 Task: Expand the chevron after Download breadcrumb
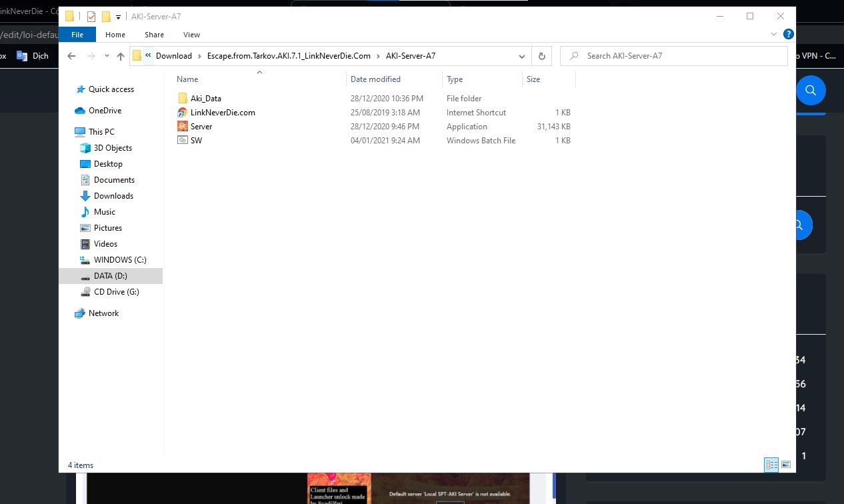pos(199,56)
